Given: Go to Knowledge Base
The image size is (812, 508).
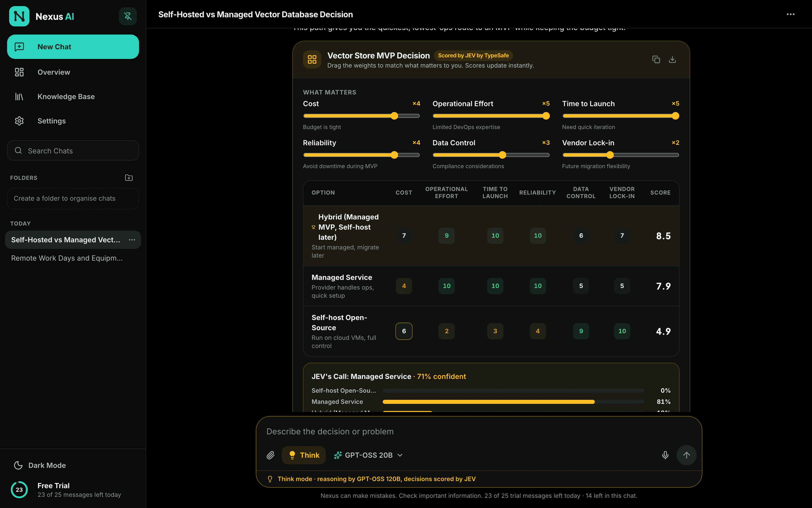Looking at the screenshot, I should 73,97.
